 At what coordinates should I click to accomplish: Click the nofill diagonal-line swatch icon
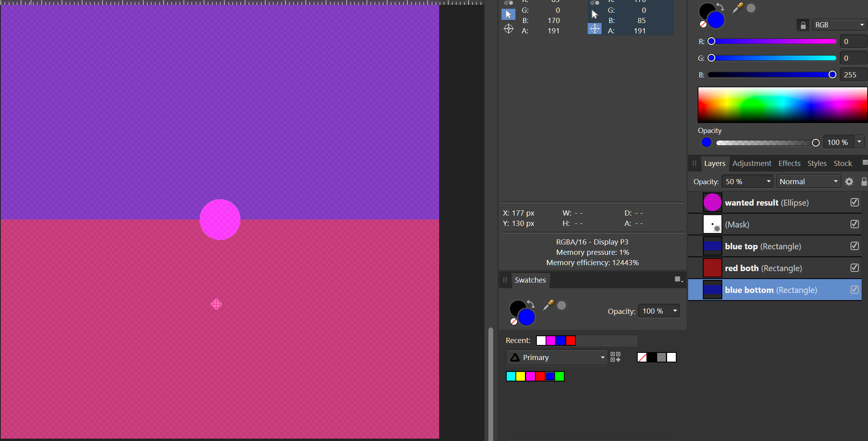click(642, 357)
